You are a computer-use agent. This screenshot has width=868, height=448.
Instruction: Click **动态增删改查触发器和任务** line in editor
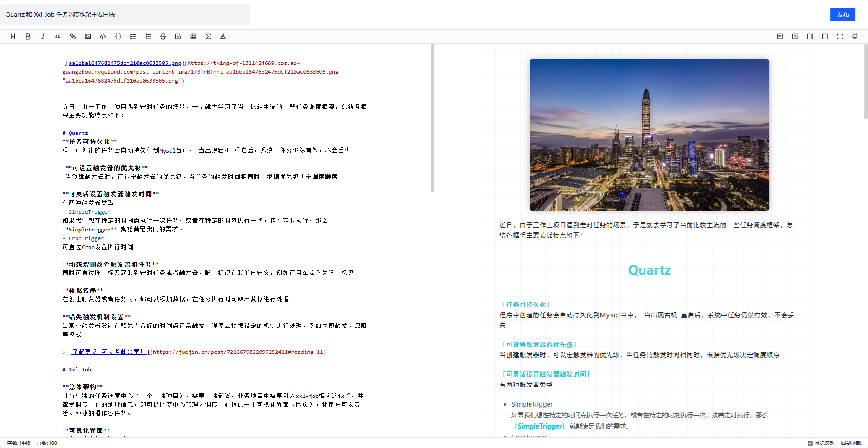(x=110, y=264)
